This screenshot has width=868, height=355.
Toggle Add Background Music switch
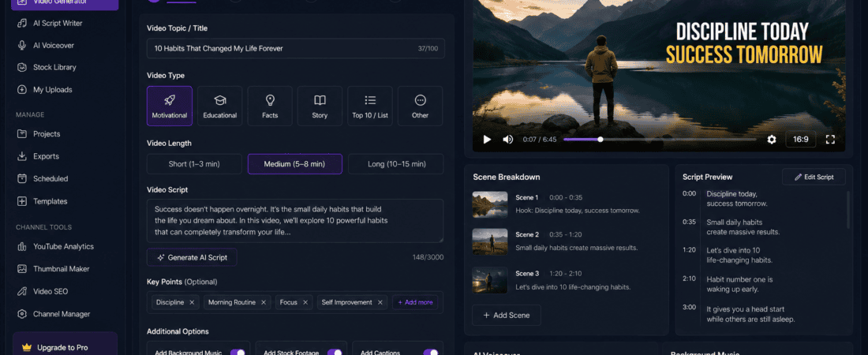pos(238,352)
